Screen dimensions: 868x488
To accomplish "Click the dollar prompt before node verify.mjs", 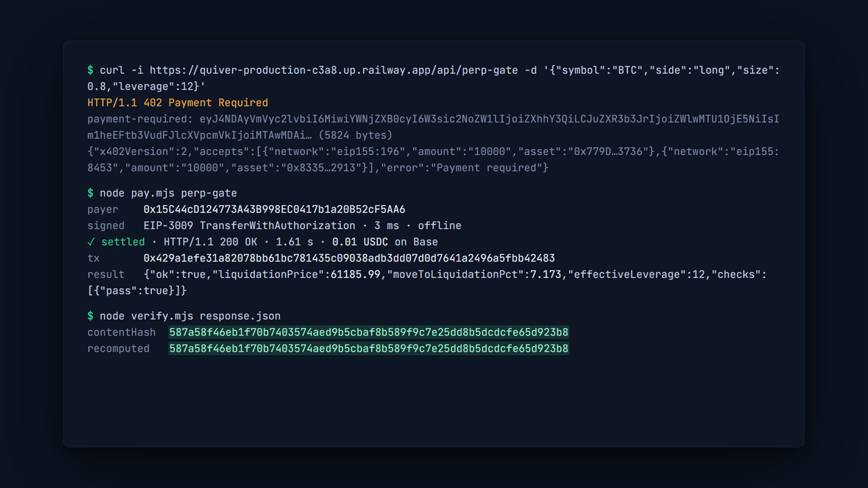I will [90, 316].
